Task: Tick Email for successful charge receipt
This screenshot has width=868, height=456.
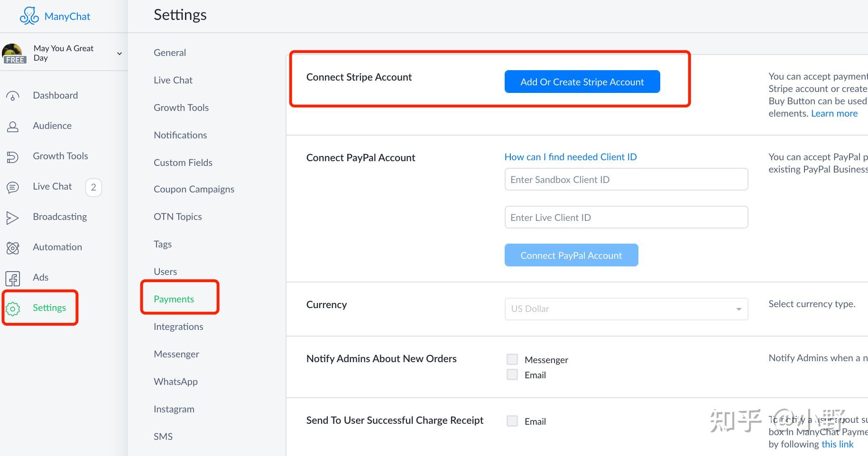Action: (x=512, y=421)
